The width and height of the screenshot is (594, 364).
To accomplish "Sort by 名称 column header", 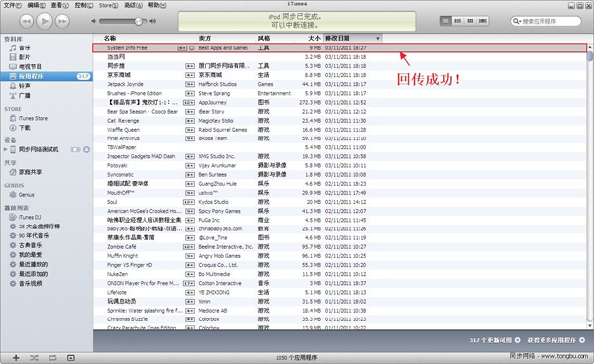I will pyautogui.click(x=146, y=38).
